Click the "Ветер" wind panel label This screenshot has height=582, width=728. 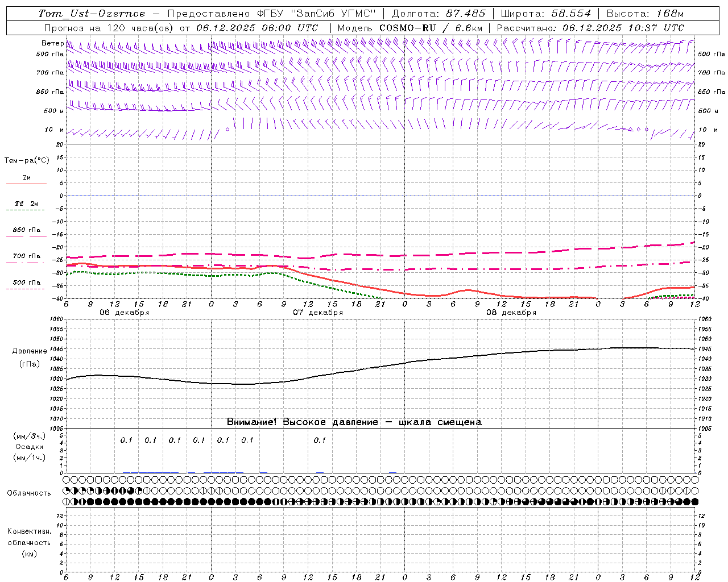pos(52,43)
